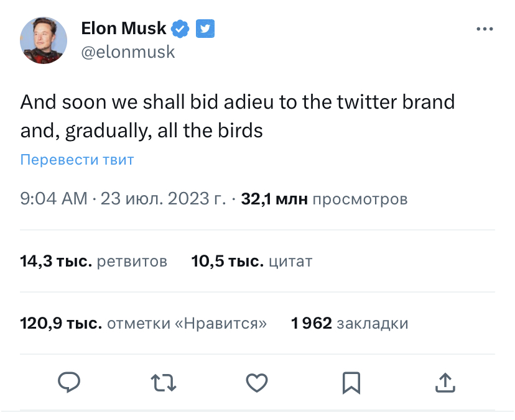Click the "Elon Musk" display name
The image size is (515, 420).
(124, 29)
